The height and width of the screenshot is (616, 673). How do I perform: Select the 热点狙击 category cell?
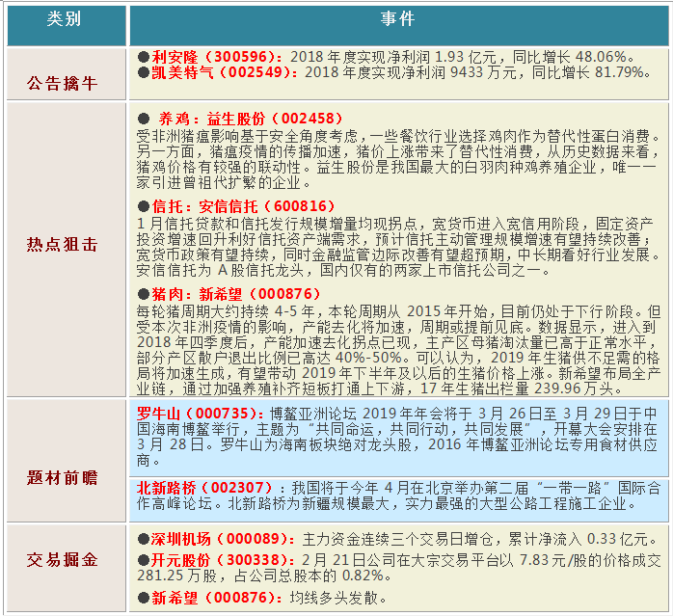[67, 249]
